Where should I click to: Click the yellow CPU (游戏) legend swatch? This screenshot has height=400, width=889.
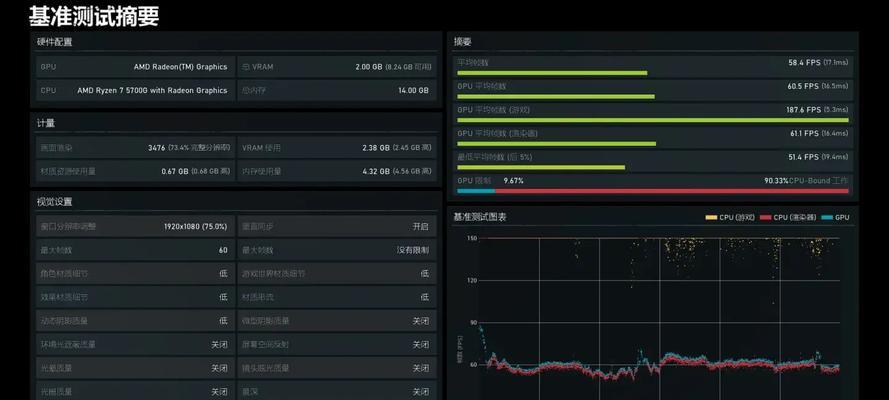coord(711,218)
